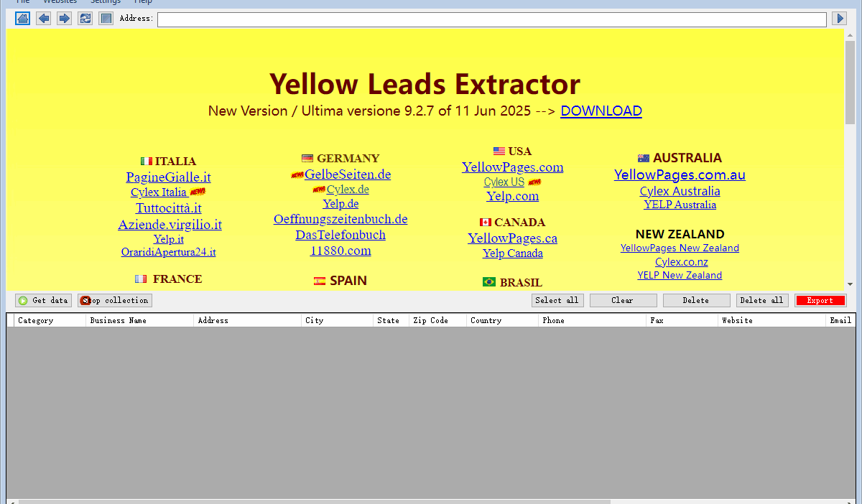
Task: Click the Go arrow next to address bar
Action: [839, 18]
